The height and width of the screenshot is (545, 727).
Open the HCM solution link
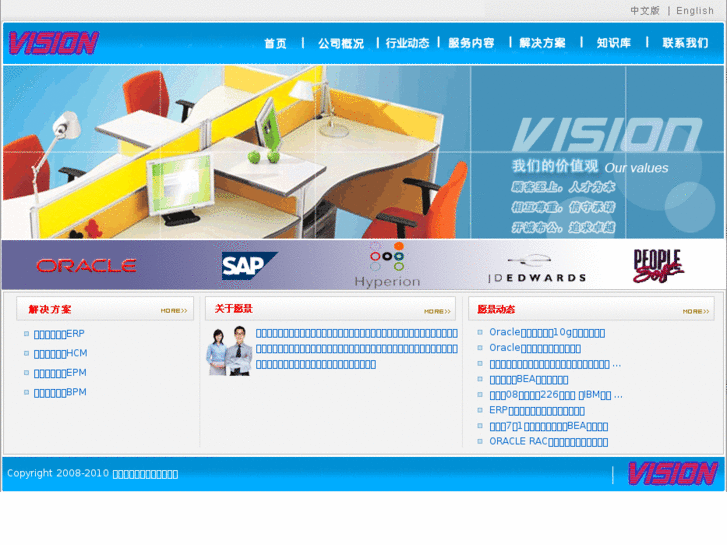60,353
